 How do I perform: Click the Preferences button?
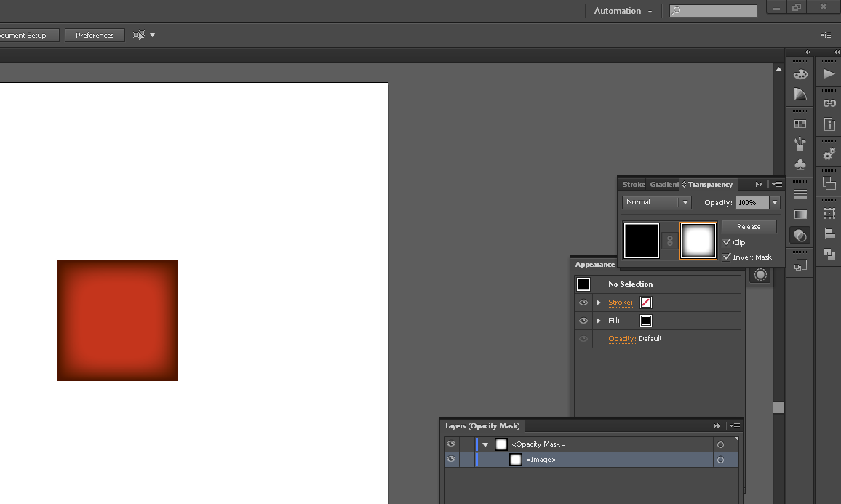point(95,35)
